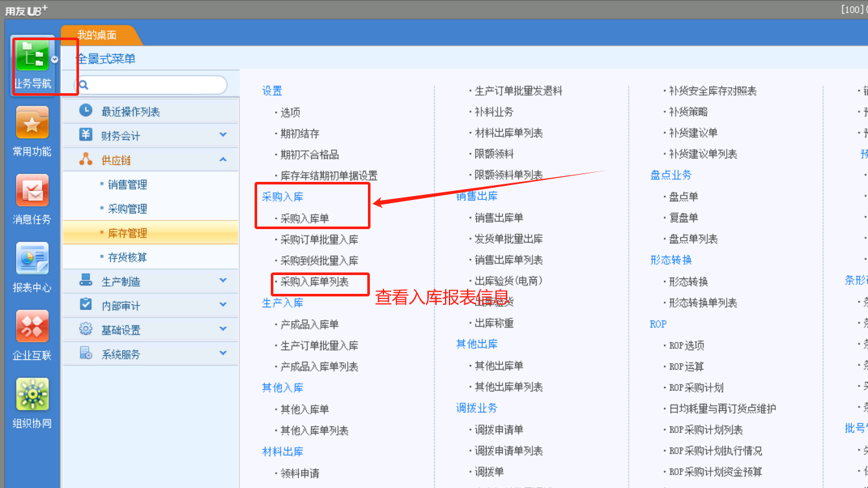This screenshot has width=868, height=488.
Task: Open 采购订单批量入库 link
Action: pos(319,240)
